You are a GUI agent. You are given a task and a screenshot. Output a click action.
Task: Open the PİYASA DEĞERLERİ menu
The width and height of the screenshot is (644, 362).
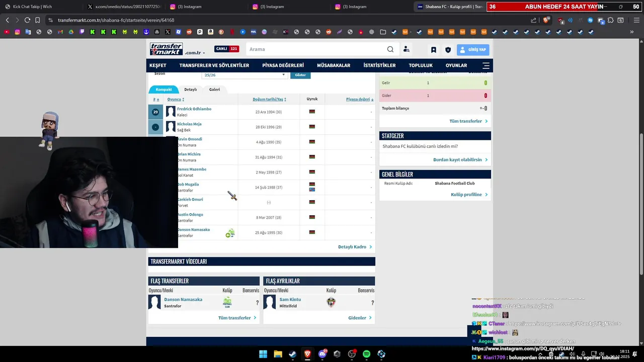coord(283,65)
